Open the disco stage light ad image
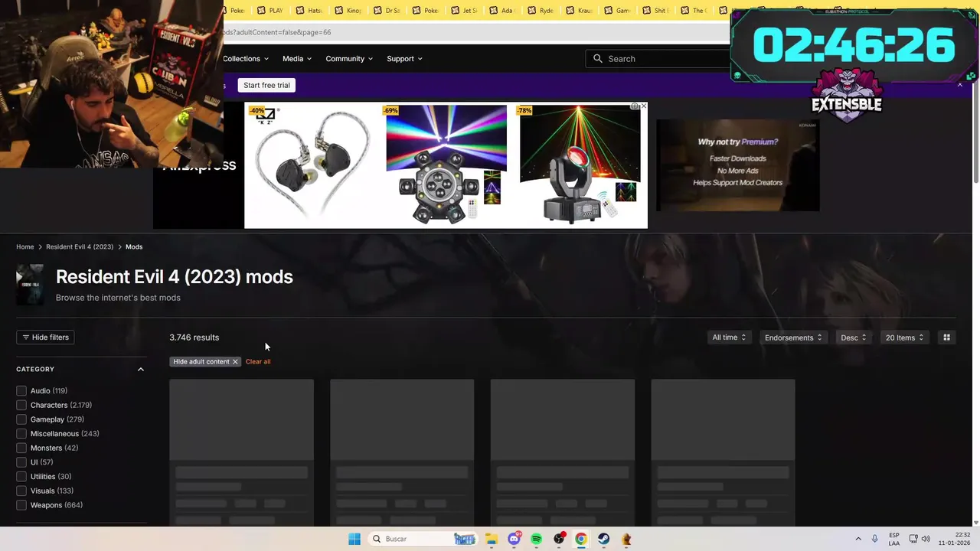The image size is (980, 551). click(x=446, y=165)
